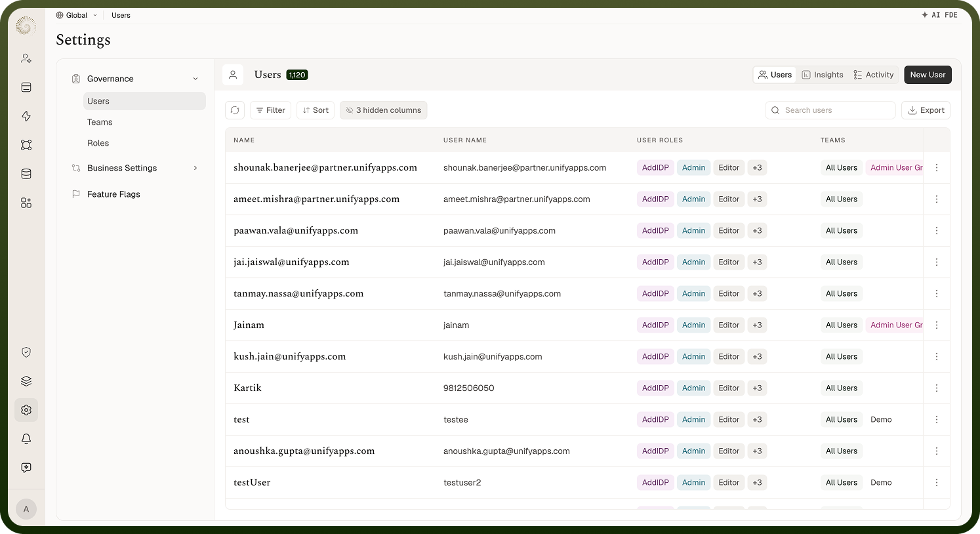Select Teams in Governance menu

[144, 122]
